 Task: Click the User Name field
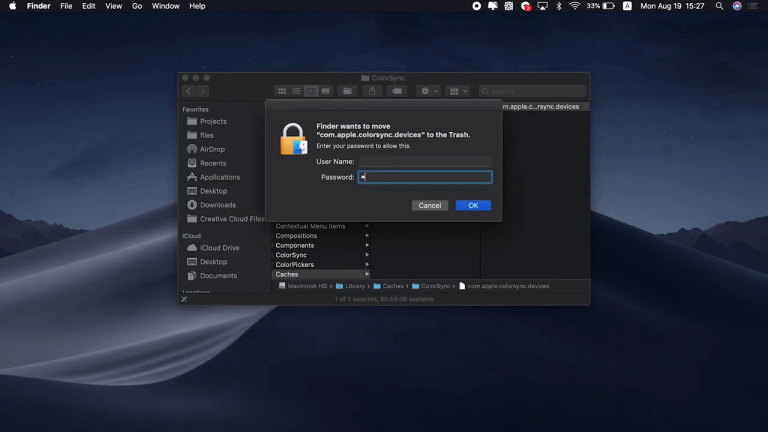[425, 161]
